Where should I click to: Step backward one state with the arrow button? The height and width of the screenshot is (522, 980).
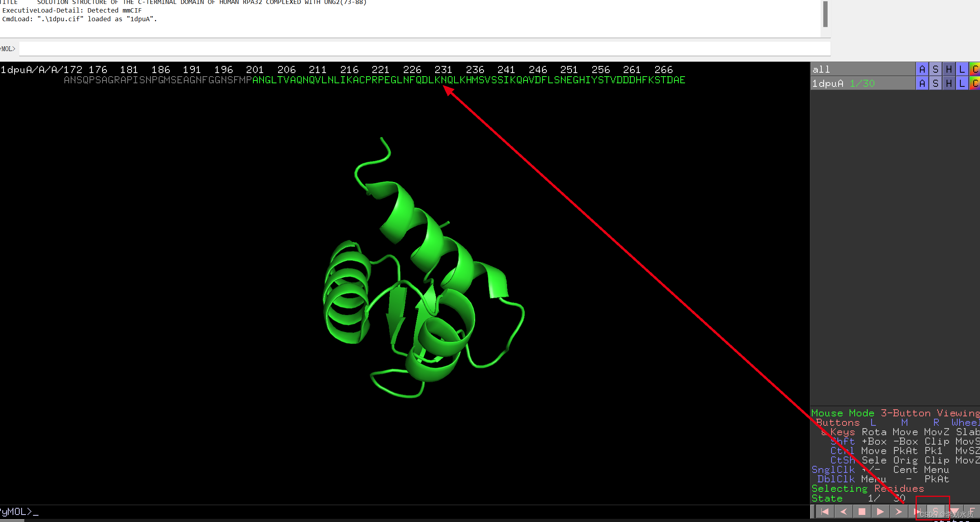pyautogui.click(x=844, y=511)
